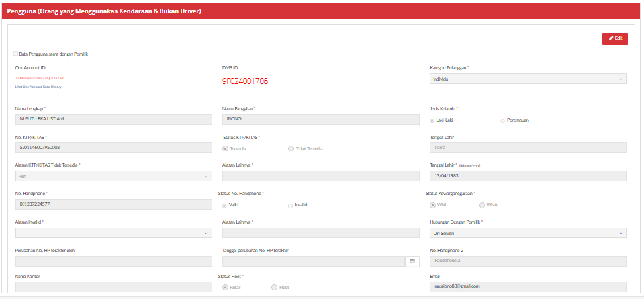Choose Tidak Tersedia for Status KTP/KITAS

291,148
